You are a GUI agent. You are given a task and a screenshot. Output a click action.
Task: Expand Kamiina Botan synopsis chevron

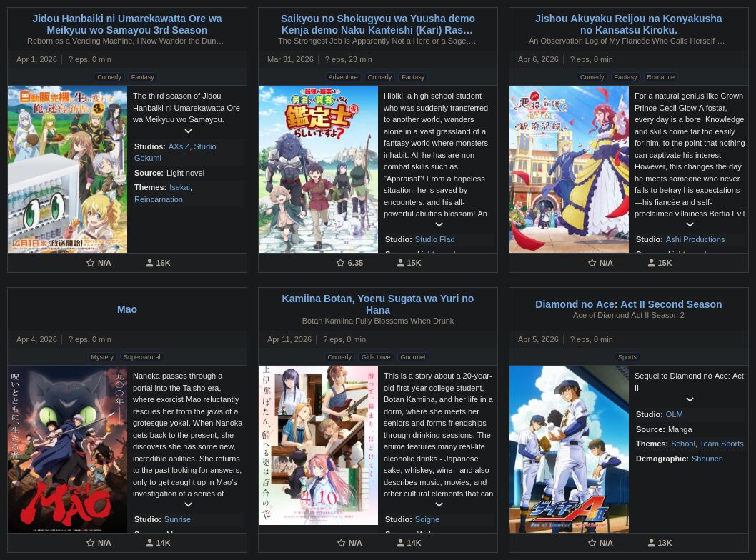[439, 504]
